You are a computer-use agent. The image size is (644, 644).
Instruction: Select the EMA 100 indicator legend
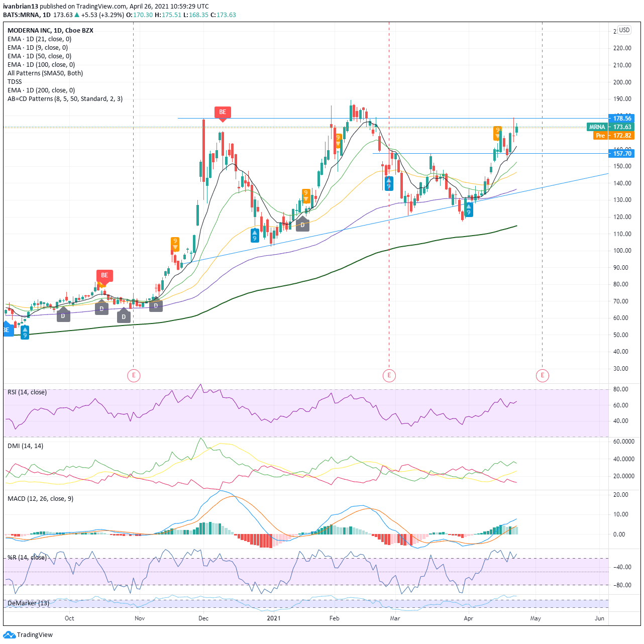[41, 65]
